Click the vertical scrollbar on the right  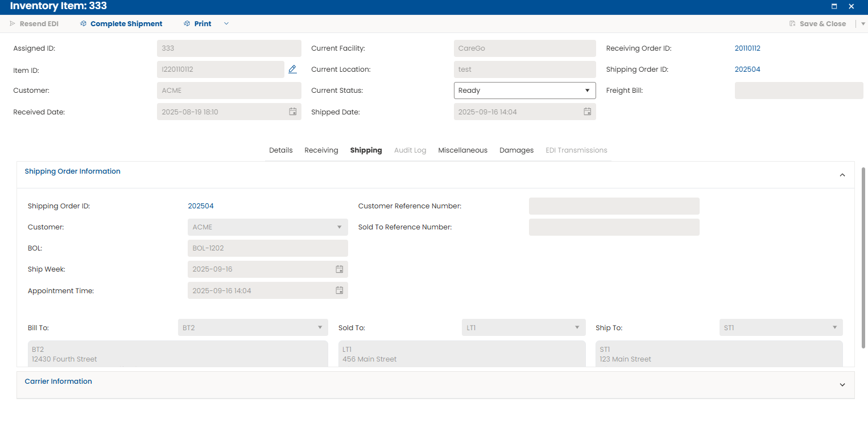(x=864, y=256)
